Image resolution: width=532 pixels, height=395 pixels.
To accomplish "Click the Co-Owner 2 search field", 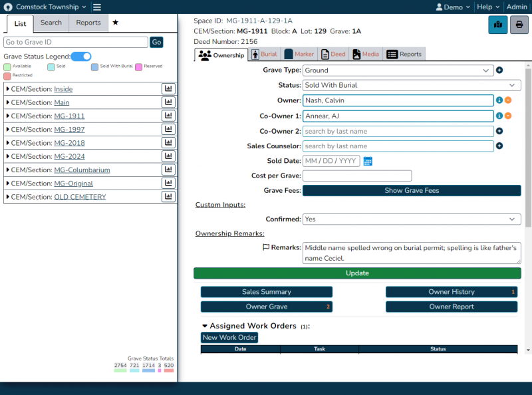I will coord(398,131).
